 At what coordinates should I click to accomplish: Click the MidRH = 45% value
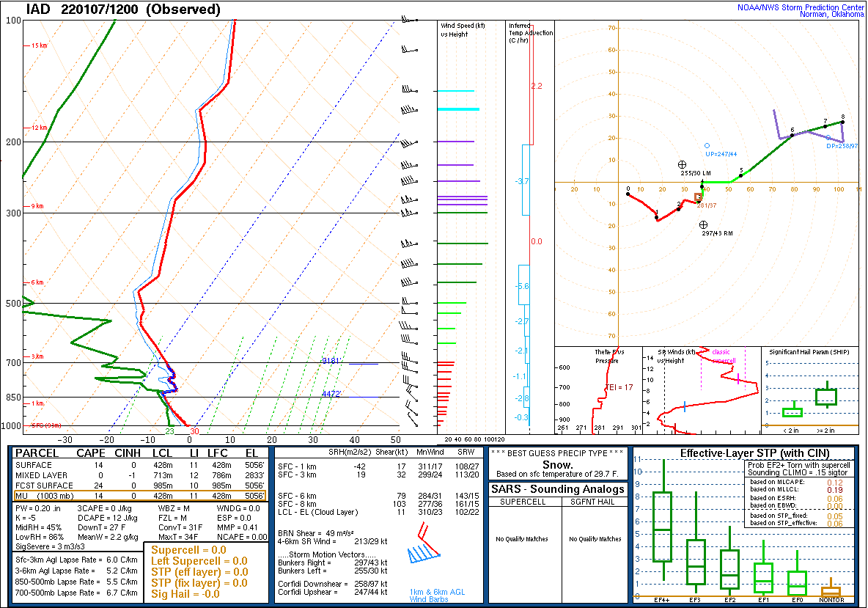coord(39,528)
